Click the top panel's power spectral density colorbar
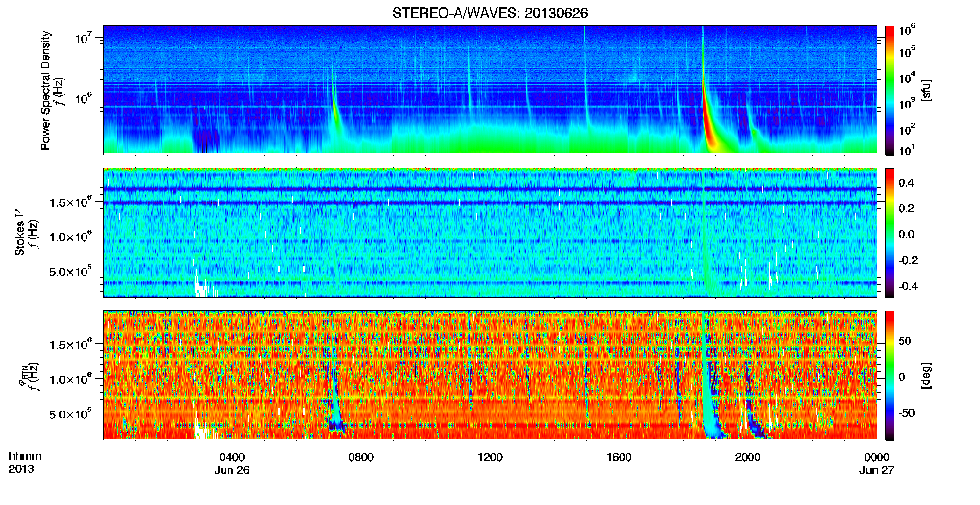Viewport: 980px width, 505px height. [890, 90]
